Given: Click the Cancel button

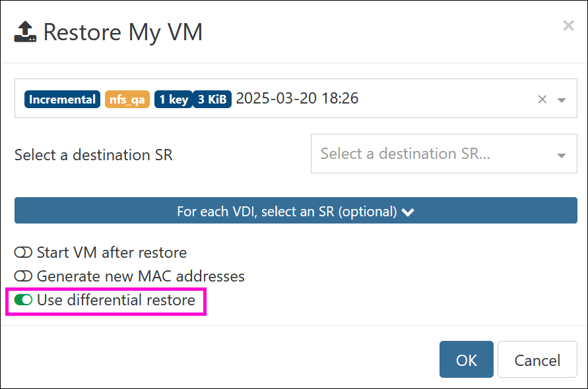Looking at the screenshot, I should pyautogui.click(x=537, y=359).
